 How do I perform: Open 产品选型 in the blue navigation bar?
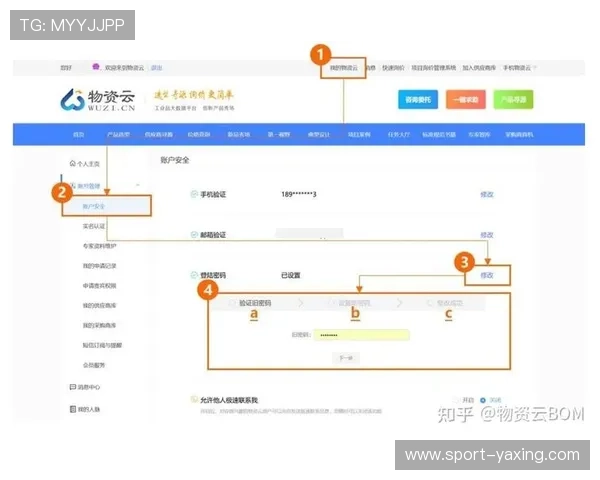click(x=119, y=134)
